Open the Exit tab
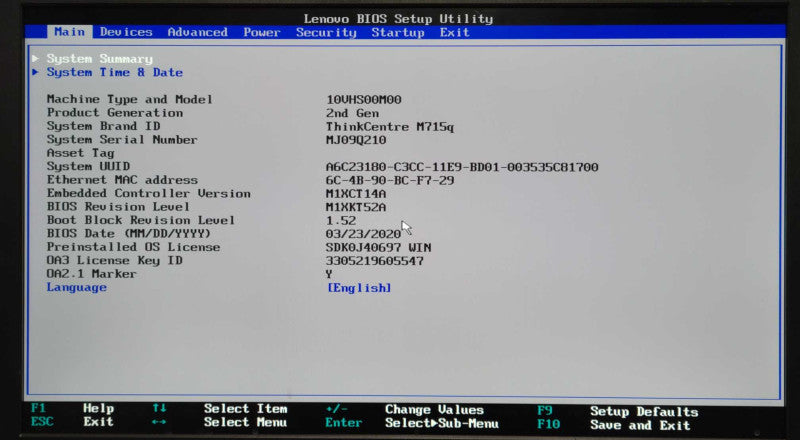Image resolution: width=800 pixels, height=440 pixels. click(455, 33)
